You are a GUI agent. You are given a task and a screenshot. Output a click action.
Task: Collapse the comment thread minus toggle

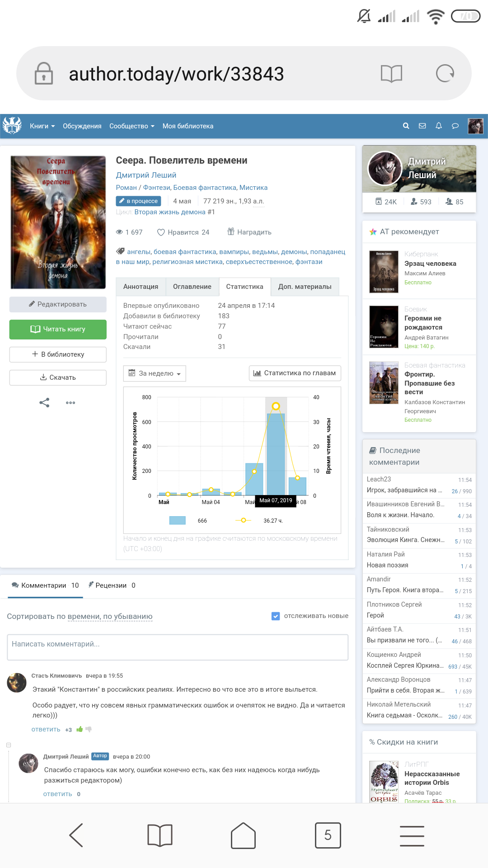pos(8,745)
